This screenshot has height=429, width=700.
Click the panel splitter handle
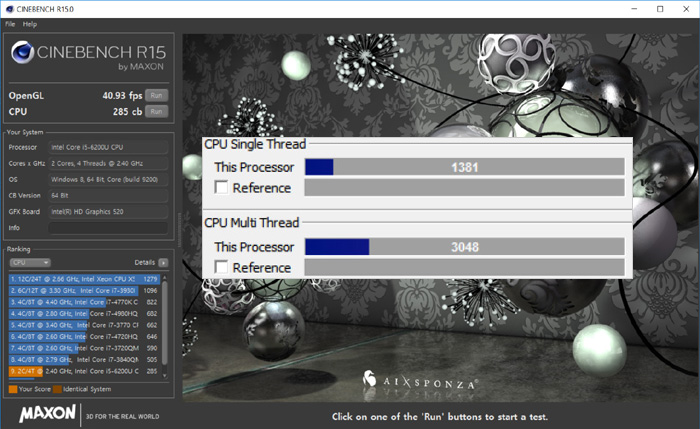[x=179, y=230]
